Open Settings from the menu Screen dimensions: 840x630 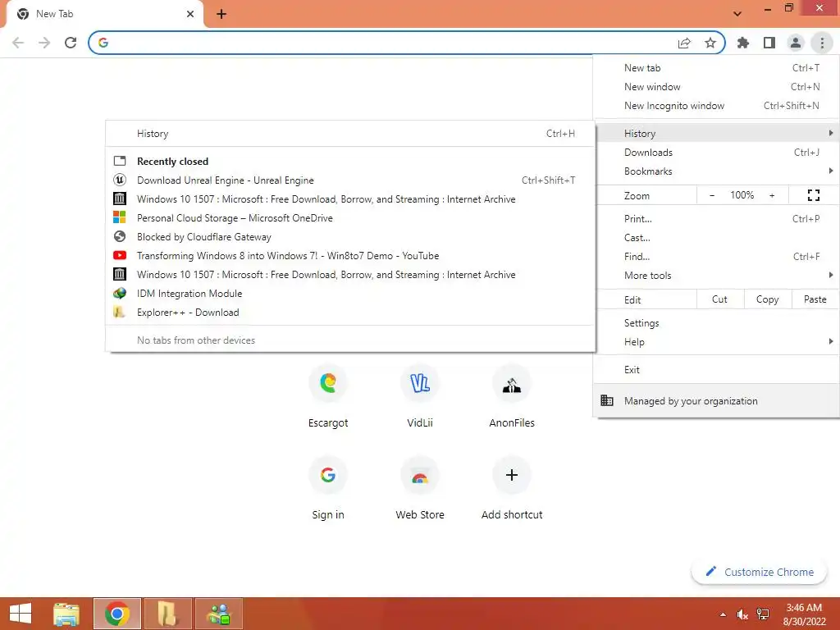[x=716, y=323]
